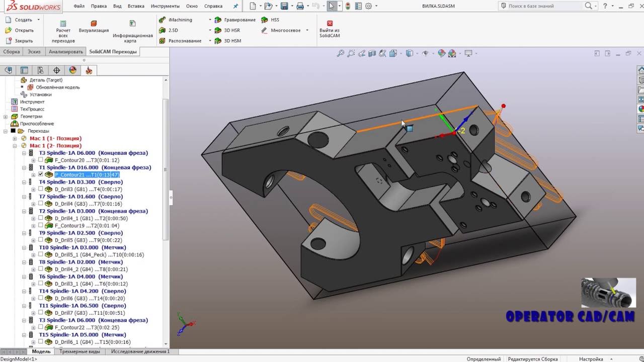Click the 3D HSM icon
This screenshot has height=362, width=644.
click(218, 41)
